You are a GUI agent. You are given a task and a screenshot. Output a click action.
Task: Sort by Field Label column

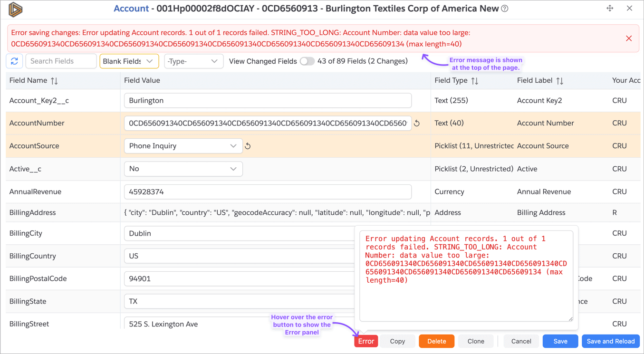click(559, 81)
